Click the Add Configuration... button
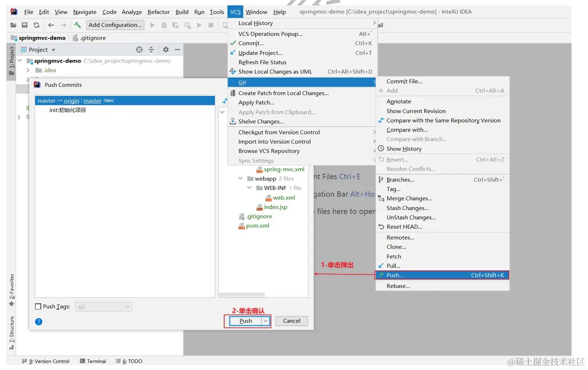Screen dimensions: 588x370 [115, 25]
